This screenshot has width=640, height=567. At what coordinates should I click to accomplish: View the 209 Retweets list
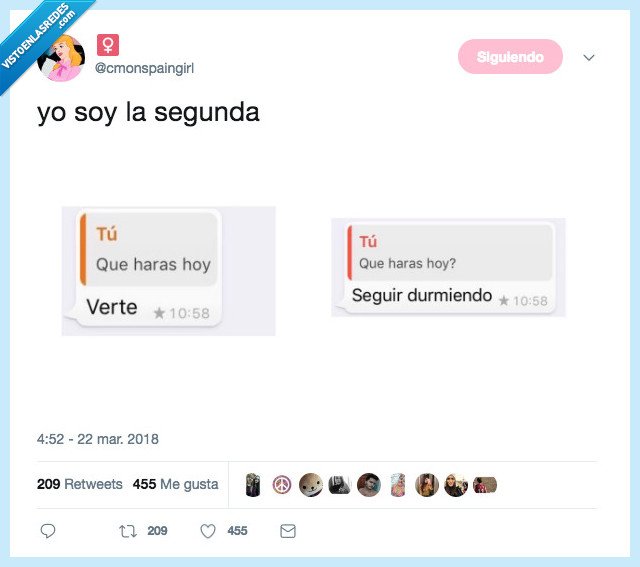pos(80,484)
